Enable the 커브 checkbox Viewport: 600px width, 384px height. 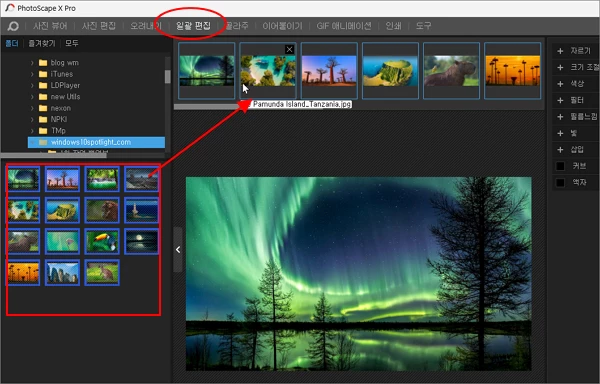560,166
